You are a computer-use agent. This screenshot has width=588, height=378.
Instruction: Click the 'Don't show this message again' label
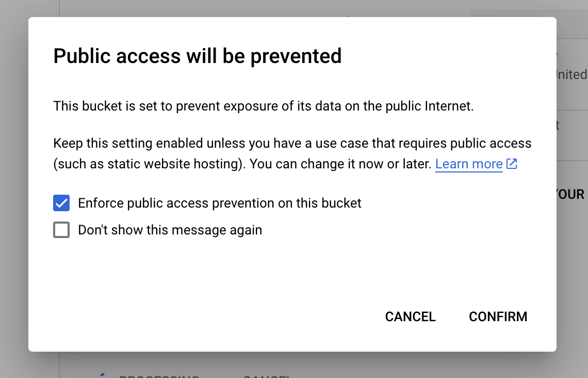(170, 230)
